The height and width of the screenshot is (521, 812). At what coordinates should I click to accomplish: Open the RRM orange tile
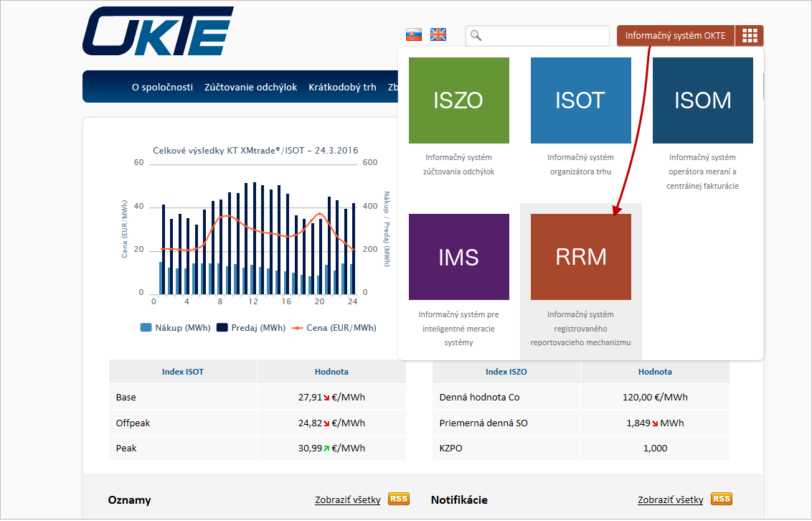[x=580, y=257]
